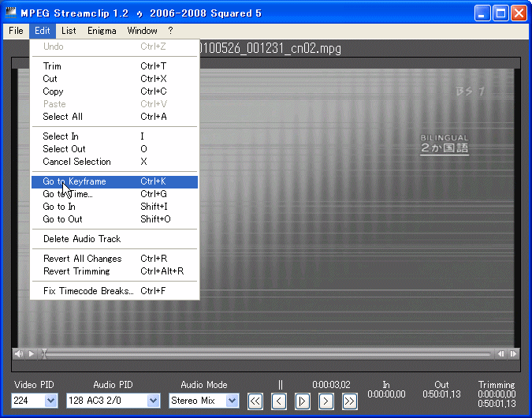The width and height of the screenshot is (532, 418).
Task: Open the File menu
Action: point(16,31)
